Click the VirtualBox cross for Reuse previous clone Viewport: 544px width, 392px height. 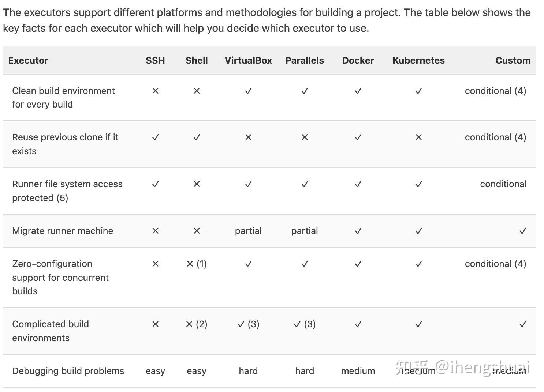(248, 137)
